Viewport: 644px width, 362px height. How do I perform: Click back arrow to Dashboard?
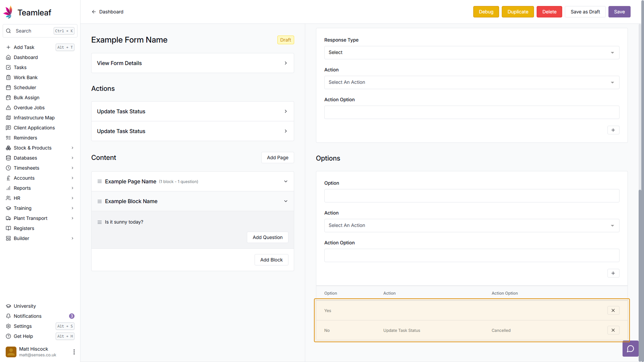(94, 12)
